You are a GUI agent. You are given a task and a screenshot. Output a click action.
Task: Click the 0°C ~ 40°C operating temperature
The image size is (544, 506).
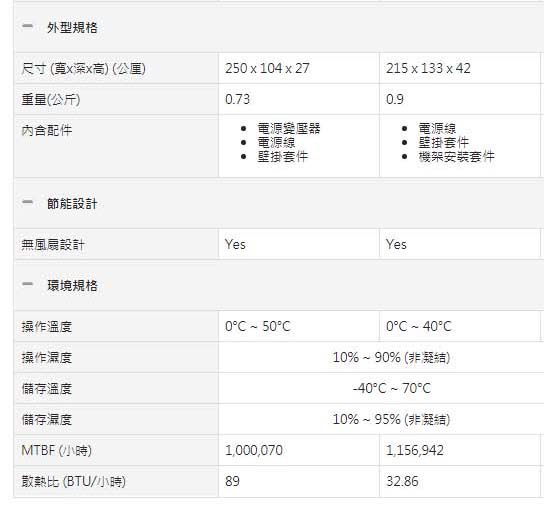pyautogui.click(x=418, y=327)
